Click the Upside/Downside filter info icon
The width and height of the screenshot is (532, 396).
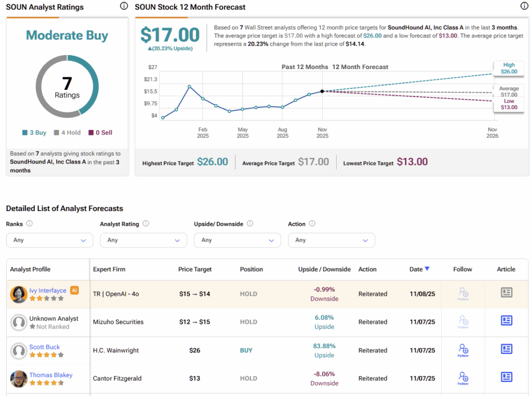tap(250, 224)
